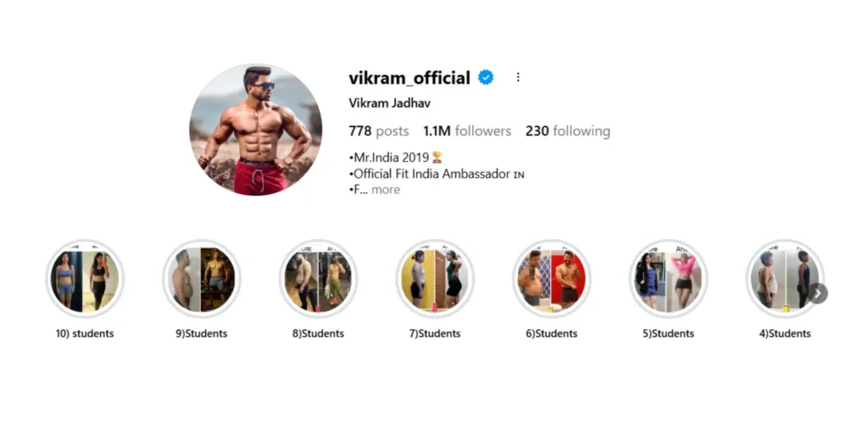This screenshot has width=868, height=426.
Task: Expand the bio with "more"
Action: (x=386, y=190)
